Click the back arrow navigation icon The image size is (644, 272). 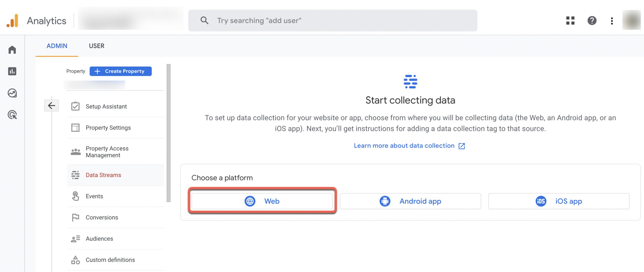(51, 105)
